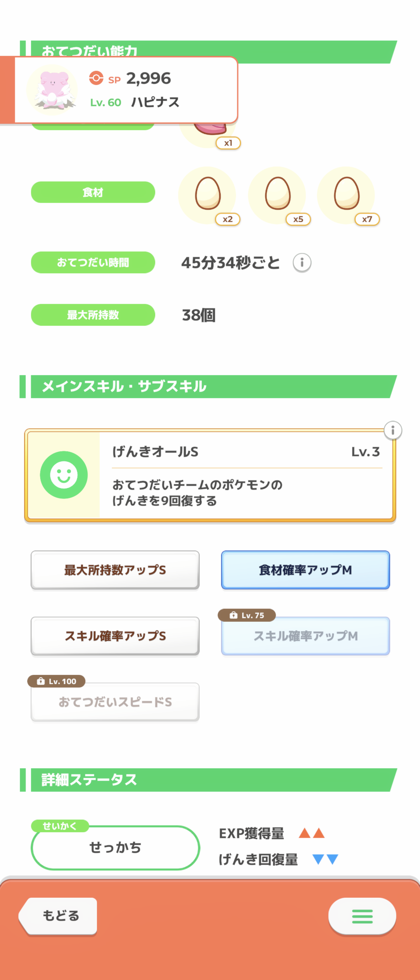Tap the Blissey portrait thumbnail
This screenshot has height=980, width=420.
[x=52, y=90]
